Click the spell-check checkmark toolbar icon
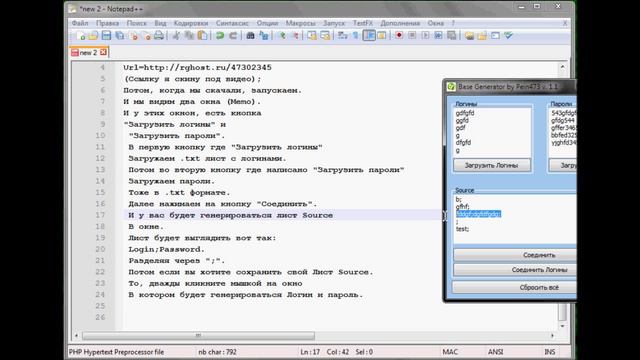Image resolution: width=640 pixels, height=360 pixels. tap(509, 36)
